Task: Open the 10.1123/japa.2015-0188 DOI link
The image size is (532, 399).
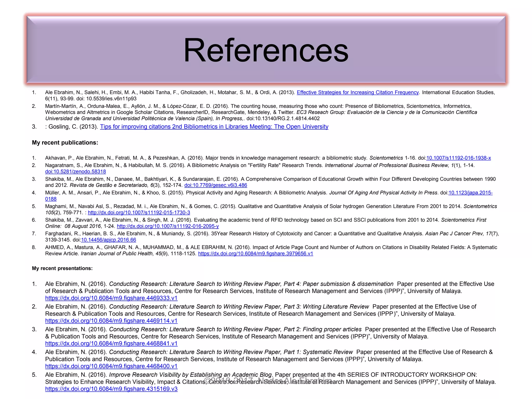Action: point(470,193)
